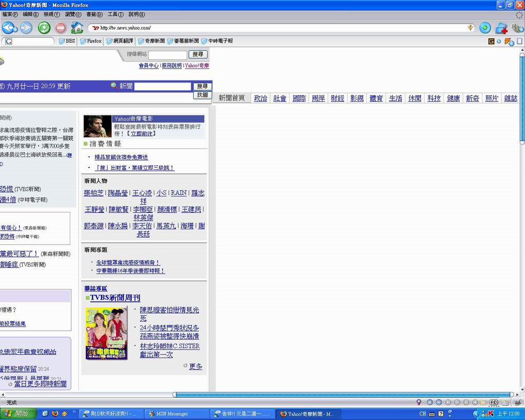
Task: Click the 找圖 button
Action: click(202, 95)
